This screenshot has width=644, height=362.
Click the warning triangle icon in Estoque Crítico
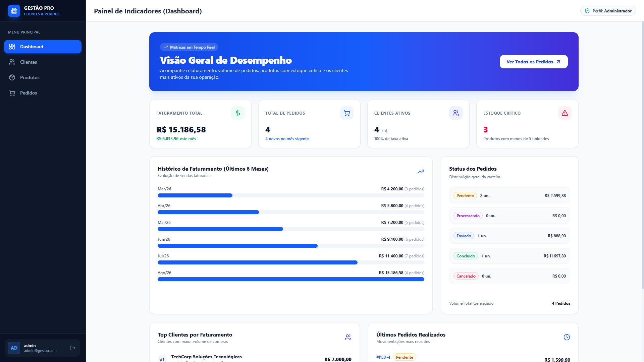tap(565, 113)
